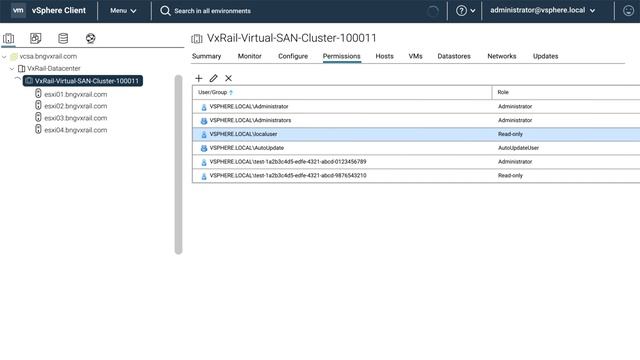
Task: Select the user ending in abcd-0123456789
Action: [288, 162]
